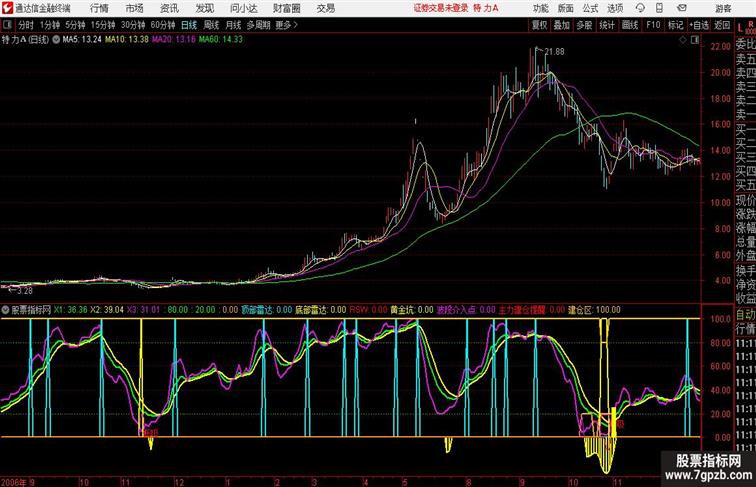
Task: Open the 市场 menu
Action: 135,8
